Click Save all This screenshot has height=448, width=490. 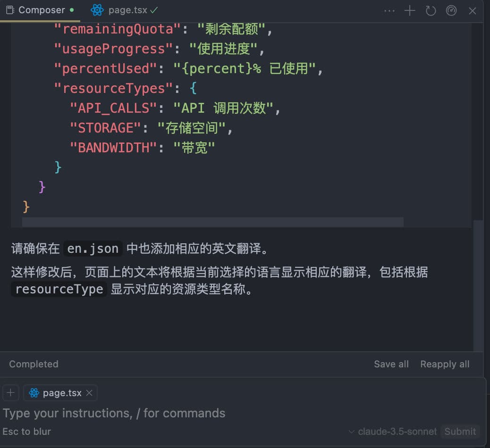pos(391,364)
